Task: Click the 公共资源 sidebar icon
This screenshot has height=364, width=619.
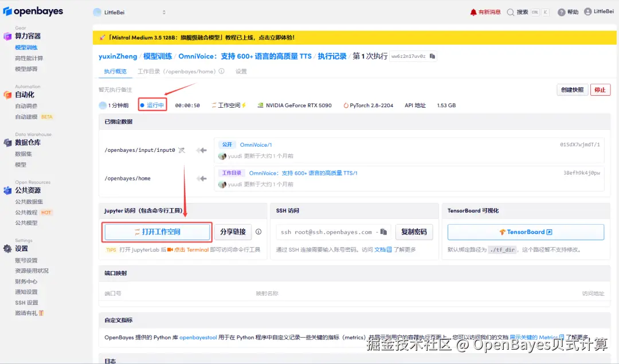Action: 7,190
